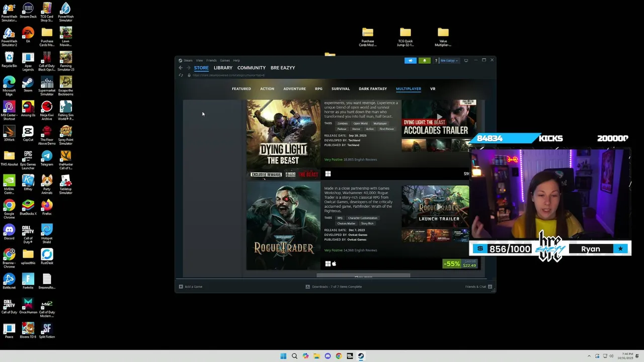The width and height of the screenshot is (644, 362).
Task: Open the Steam Downloads status
Action: 334,287
